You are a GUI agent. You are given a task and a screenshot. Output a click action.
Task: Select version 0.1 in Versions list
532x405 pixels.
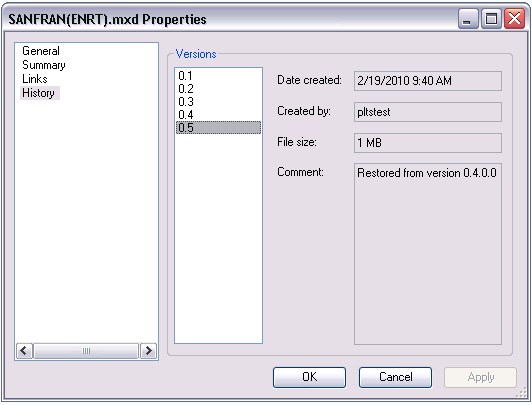pos(185,76)
